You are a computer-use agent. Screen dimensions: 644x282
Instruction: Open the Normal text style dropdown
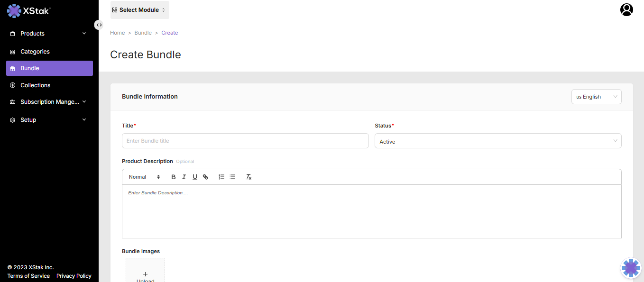(x=144, y=177)
